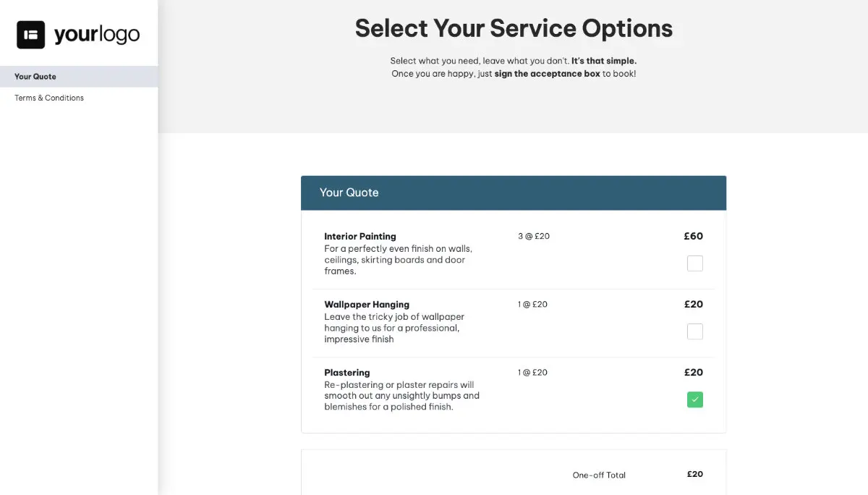Image resolution: width=868 pixels, height=495 pixels.
Task: Click the Wallpaper Hanging service title
Action: [367, 304]
